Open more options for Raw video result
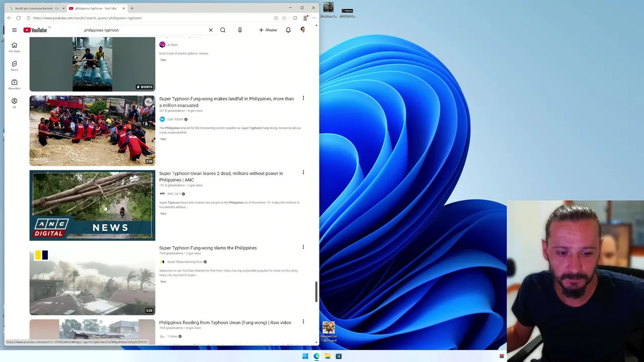 pyautogui.click(x=303, y=321)
